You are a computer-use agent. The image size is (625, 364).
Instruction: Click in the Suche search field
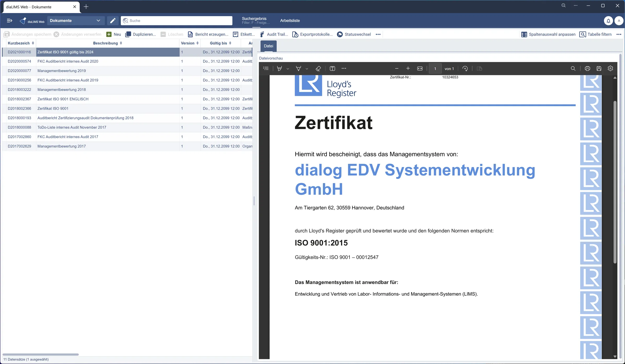(177, 21)
